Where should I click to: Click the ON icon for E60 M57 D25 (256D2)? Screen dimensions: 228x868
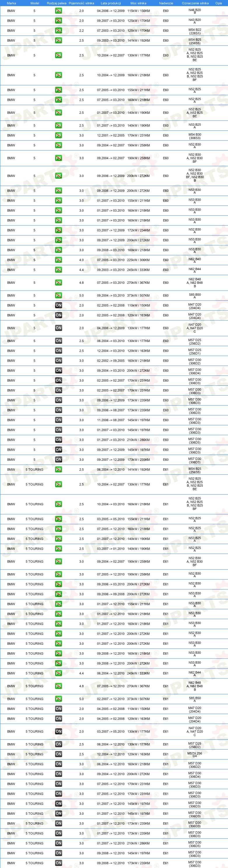pos(58,341)
